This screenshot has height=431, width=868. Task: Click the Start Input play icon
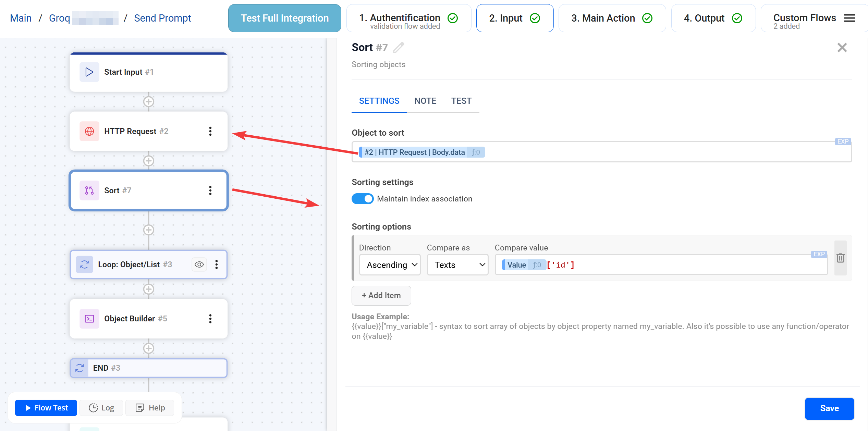point(89,72)
